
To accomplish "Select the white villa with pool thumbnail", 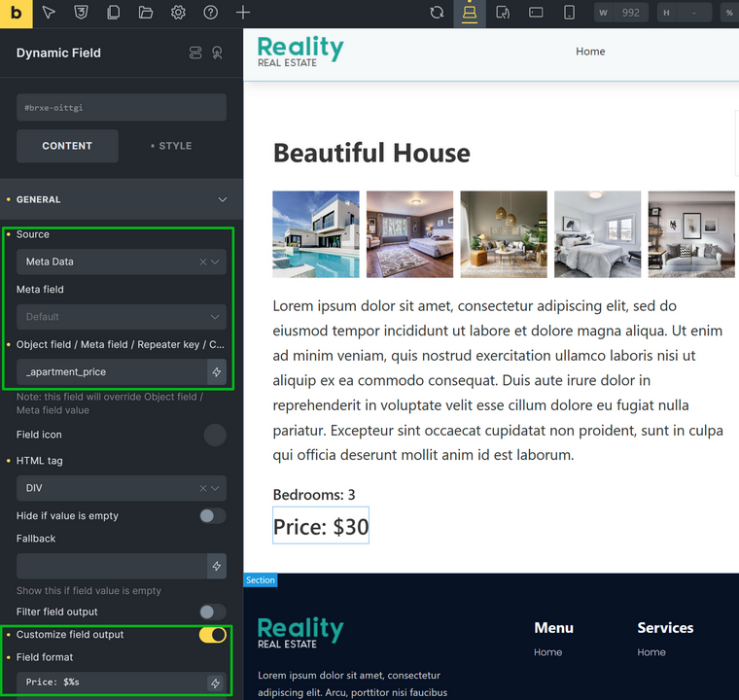I will (x=316, y=234).
